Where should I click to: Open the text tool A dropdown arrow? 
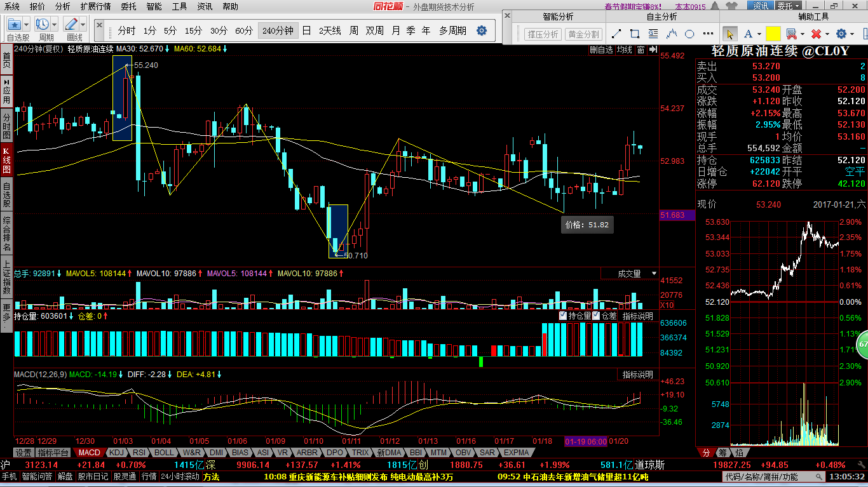point(759,34)
